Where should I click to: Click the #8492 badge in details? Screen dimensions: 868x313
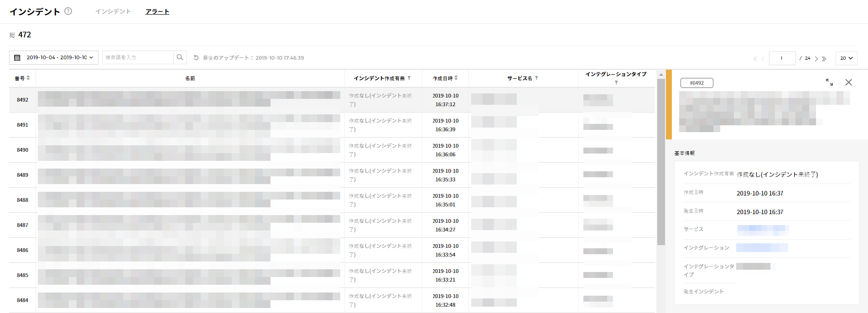tap(696, 83)
